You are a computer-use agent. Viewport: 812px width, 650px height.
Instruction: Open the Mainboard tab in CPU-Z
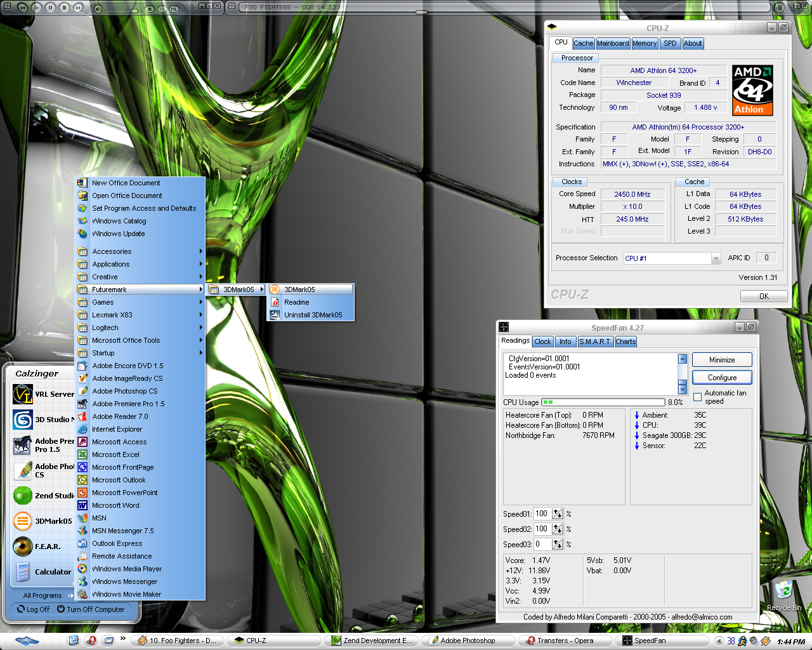[613, 43]
